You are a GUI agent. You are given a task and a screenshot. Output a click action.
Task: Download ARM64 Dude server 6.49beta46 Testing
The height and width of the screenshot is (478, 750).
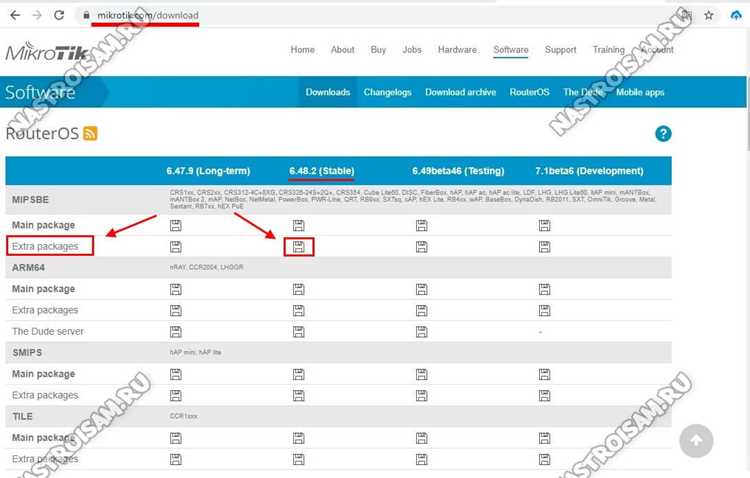[x=421, y=332]
